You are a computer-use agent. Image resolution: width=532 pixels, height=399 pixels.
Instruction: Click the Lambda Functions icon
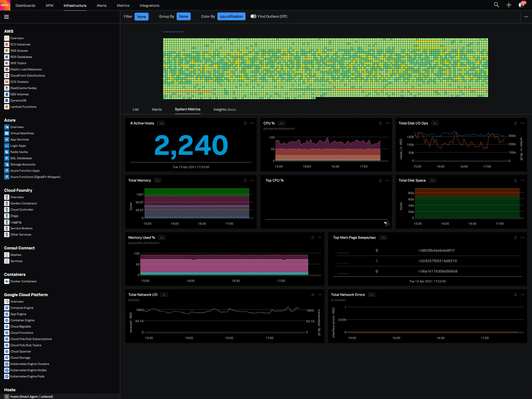coord(7,107)
